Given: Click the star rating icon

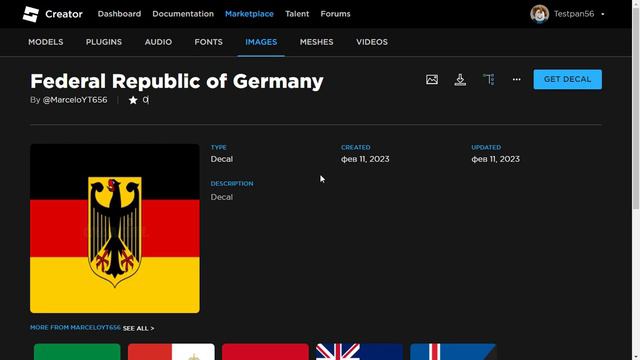Looking at the screenshot, I should click(x=133, y=100).
